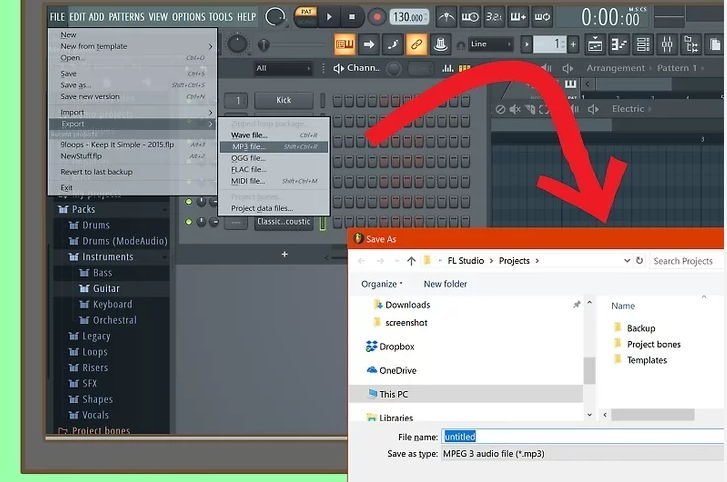Click the stamp toolbar icon
This screenshot has height=482, width=727.
pos(440,44)
